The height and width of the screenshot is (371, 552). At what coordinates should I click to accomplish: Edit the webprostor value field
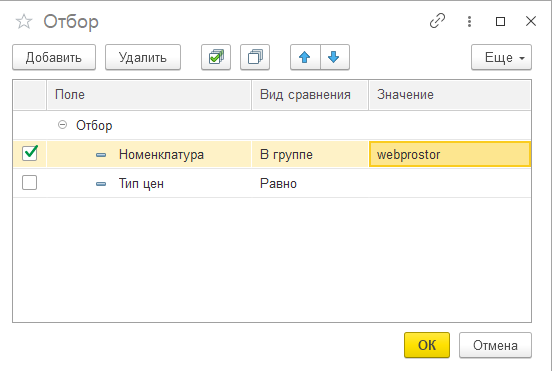[450, 154]
